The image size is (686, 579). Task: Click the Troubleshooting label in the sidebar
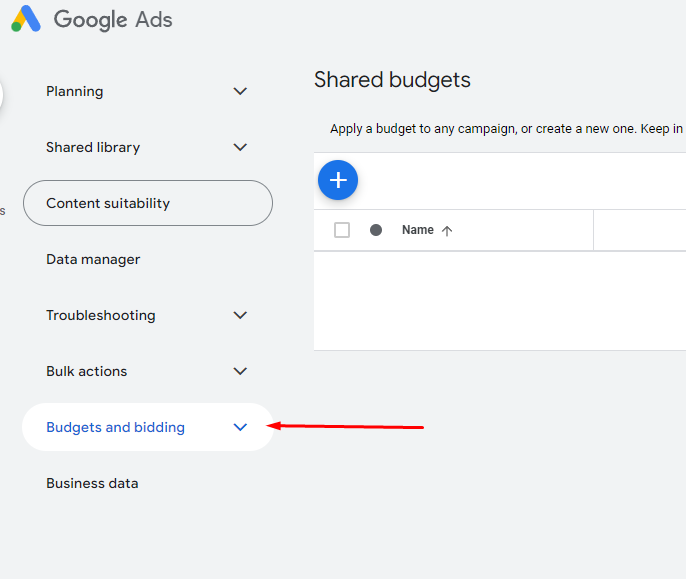coord(101,315)
